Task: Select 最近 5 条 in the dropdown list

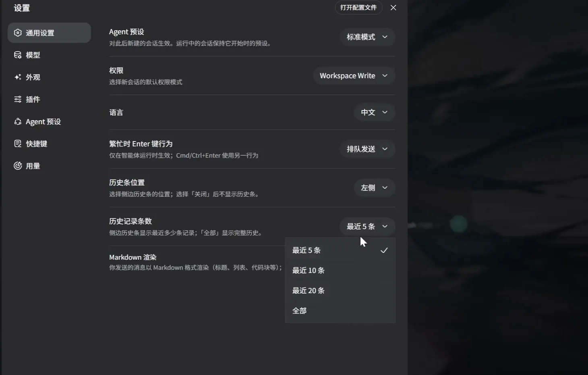Action: click(x=340, y=250)
